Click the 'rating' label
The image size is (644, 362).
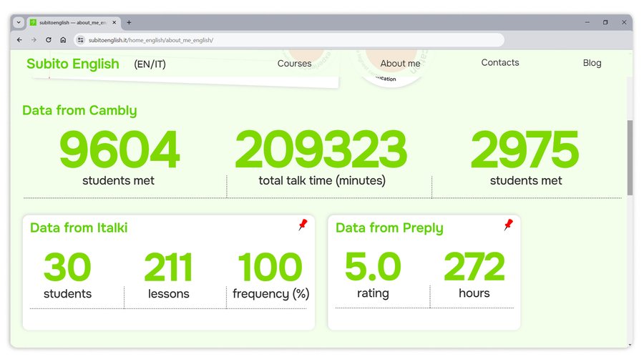(x=373, y=293)
